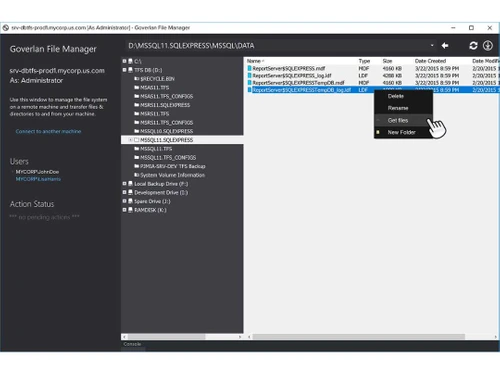Choose Get files from the context menu
This screenshot has height=375, width=500.
click(403, 120)
